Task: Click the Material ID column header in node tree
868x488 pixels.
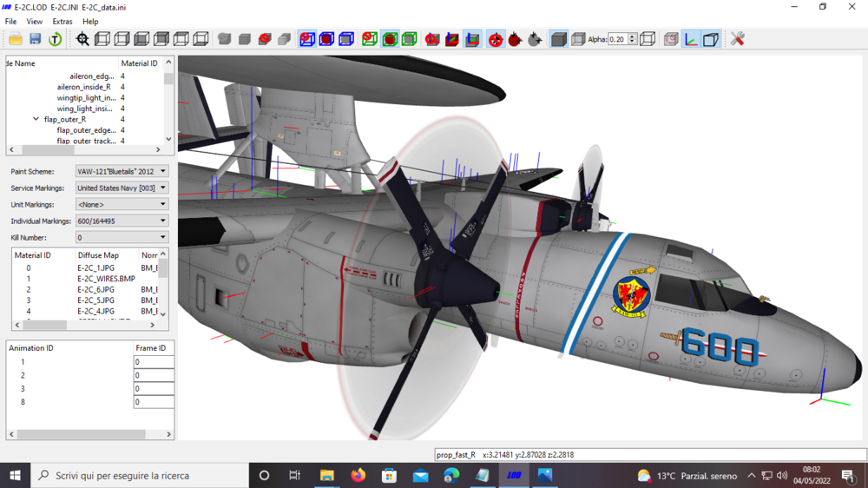Action: coord(141,63)
